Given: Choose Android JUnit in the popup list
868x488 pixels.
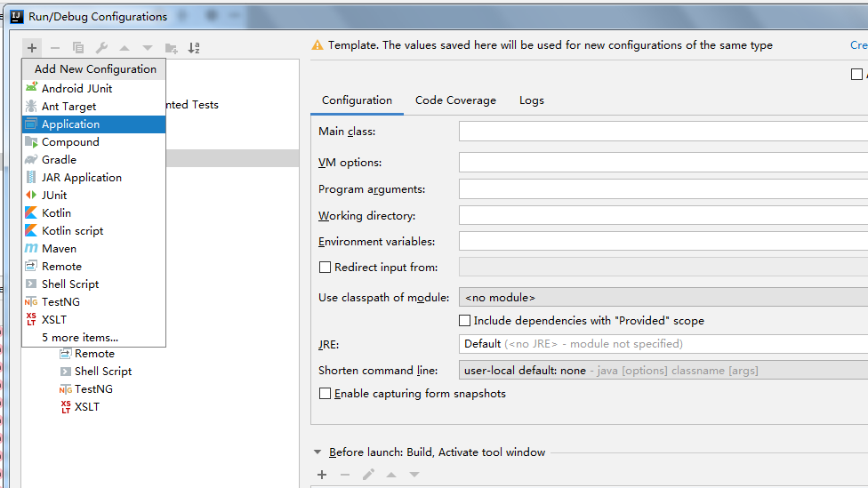Looking at the screenshot, I should 93,89.
